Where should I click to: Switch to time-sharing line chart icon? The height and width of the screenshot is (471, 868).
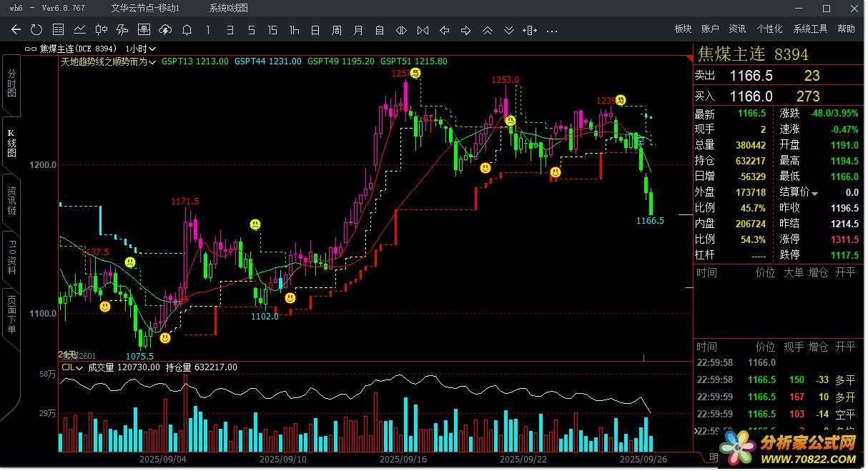pyautogui.click(x=80, y=30)
